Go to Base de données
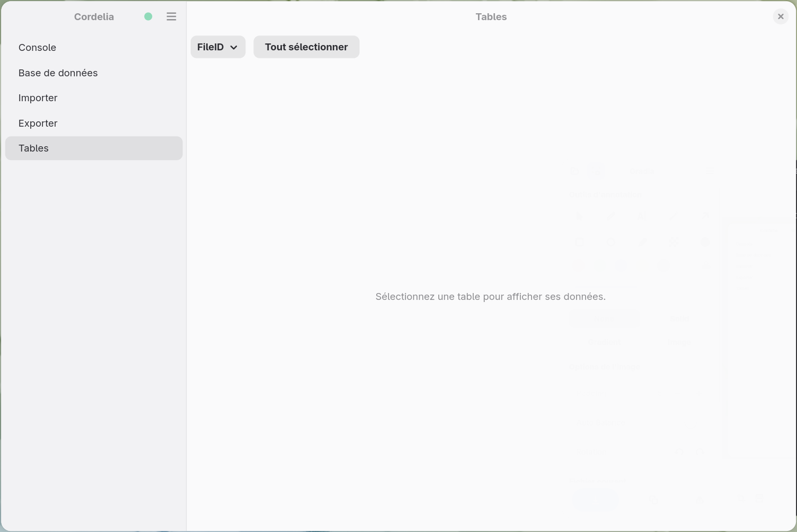The width and height of the screenshot is (797, 532). click(94, 73)
